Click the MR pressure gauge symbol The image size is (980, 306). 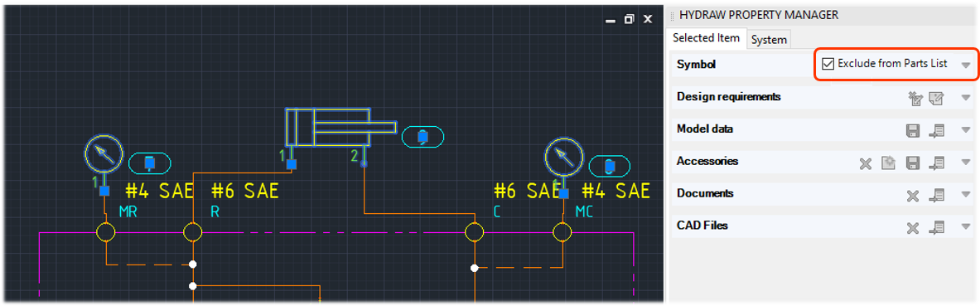tap(103, 153)
